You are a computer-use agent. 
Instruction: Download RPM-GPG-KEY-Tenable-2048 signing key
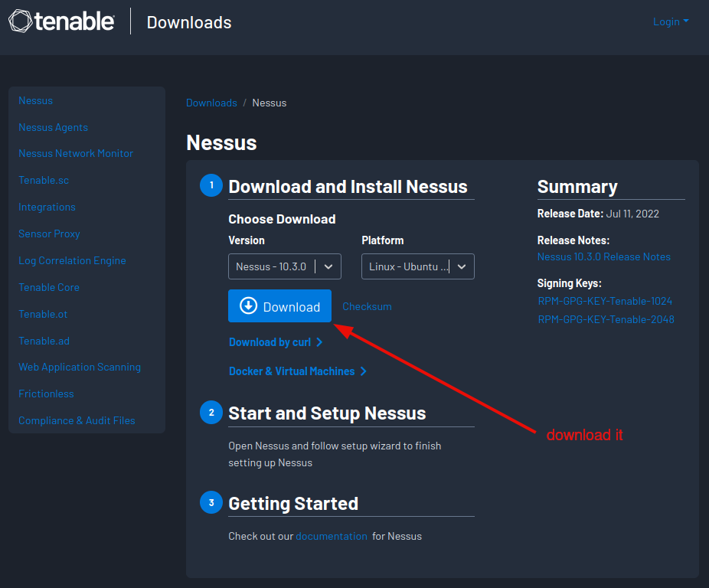606,319
